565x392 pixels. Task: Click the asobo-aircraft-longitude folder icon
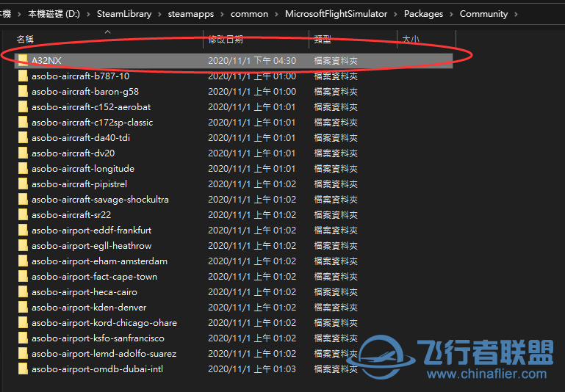coord(23,168)
